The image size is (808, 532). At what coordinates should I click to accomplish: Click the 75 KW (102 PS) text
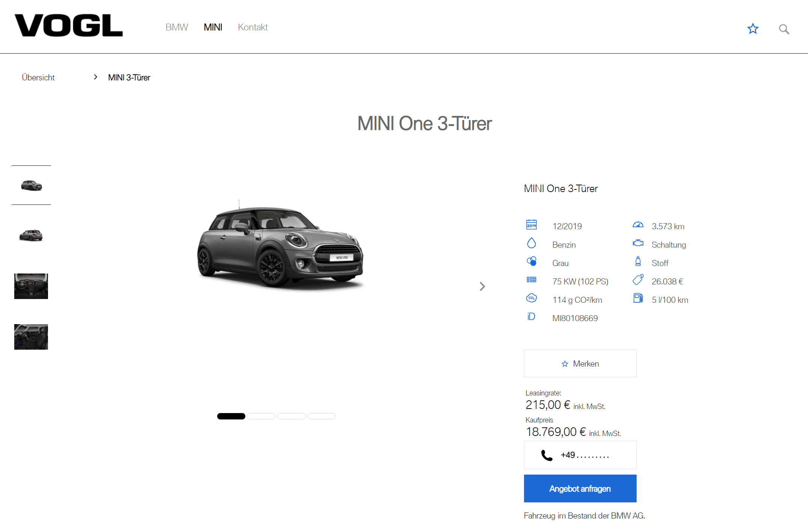(x=580, y=281)
